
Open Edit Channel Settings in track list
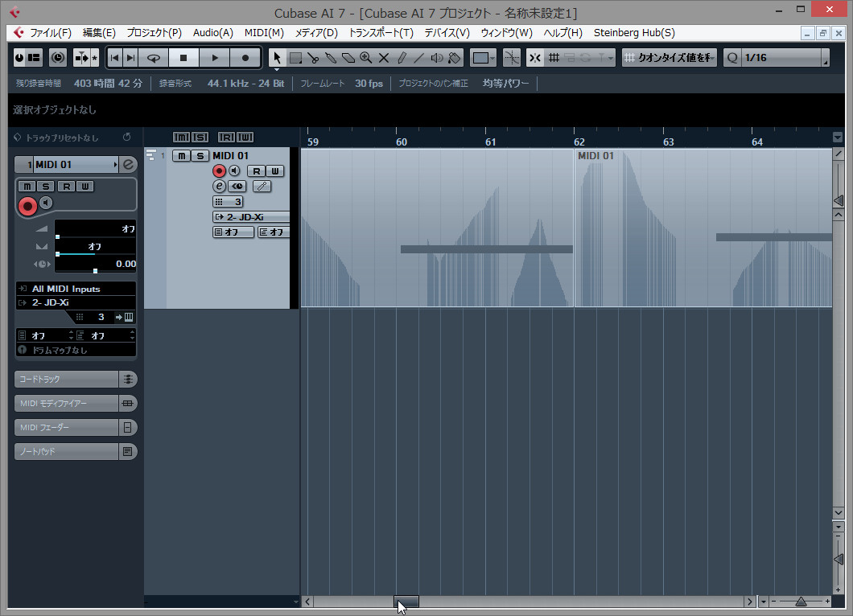pos(219,187)
